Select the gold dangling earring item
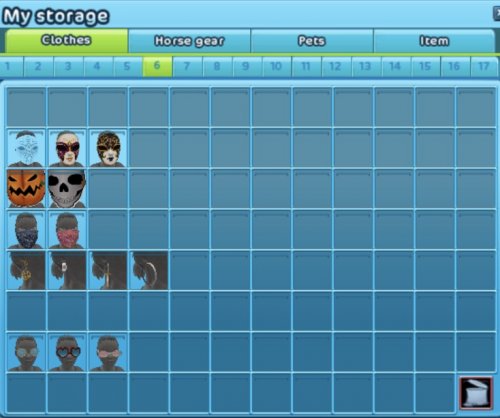Screen dimensions: 500x418 click(x=26, y=271)
